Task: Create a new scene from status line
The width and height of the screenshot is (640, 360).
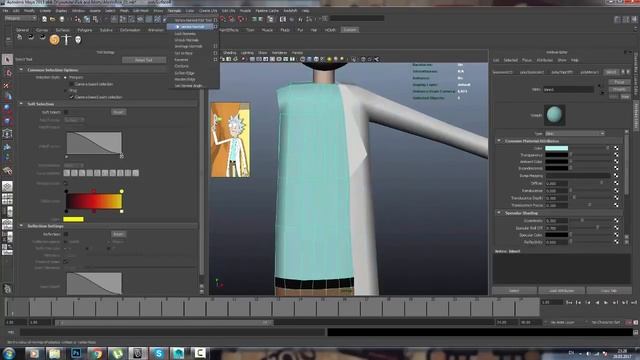Action: [44, 19]
